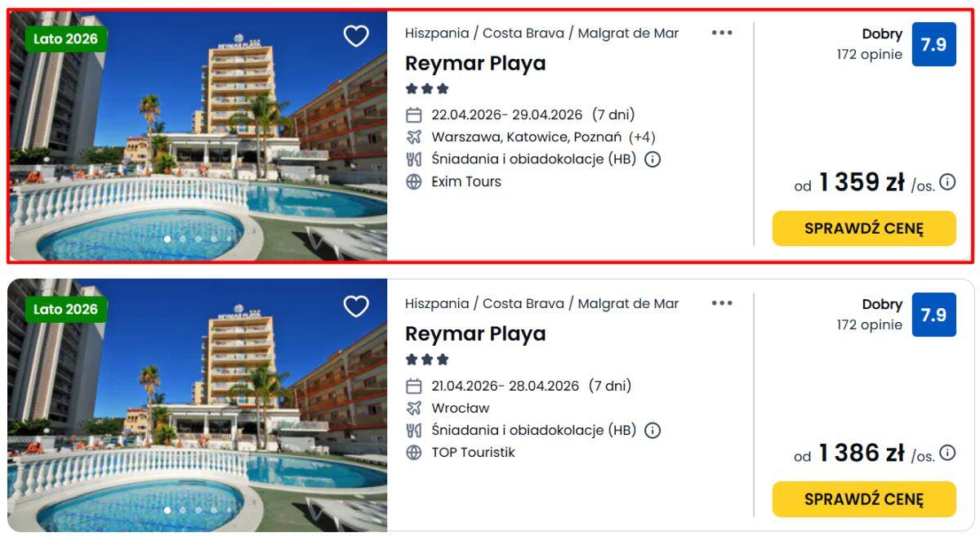Click the airplane icon beside Wrocław
Viewport: 980px width, 541px height.
[x=414, y=408]
